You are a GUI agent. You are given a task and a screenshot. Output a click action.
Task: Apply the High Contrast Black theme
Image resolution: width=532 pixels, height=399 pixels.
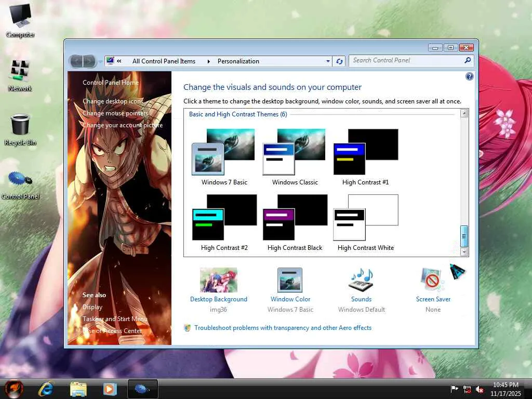point(295,222)
